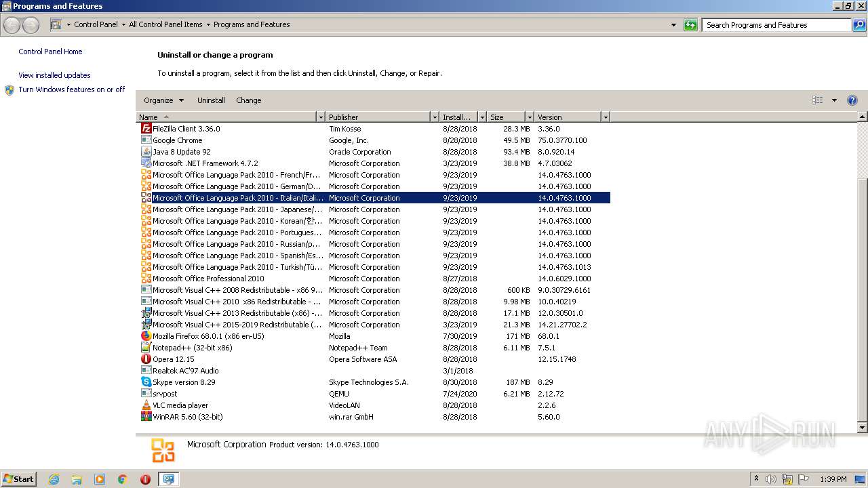Screen dimensions: 868x488
Task: Click Control Panel in breadcrumb
Action: tap(96, 25)
